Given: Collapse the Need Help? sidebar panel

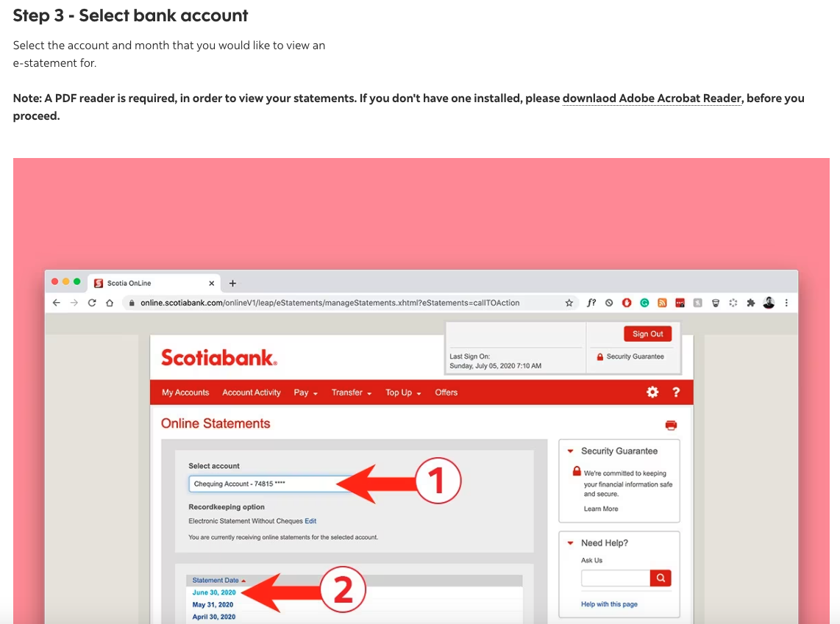Looking at the screenshot, I should point(571,543).
